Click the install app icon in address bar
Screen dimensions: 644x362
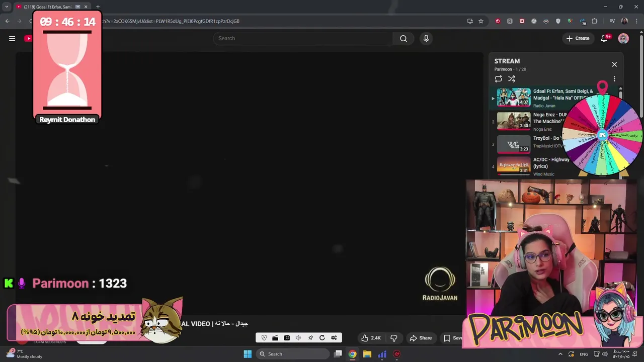tap(470, 21)
